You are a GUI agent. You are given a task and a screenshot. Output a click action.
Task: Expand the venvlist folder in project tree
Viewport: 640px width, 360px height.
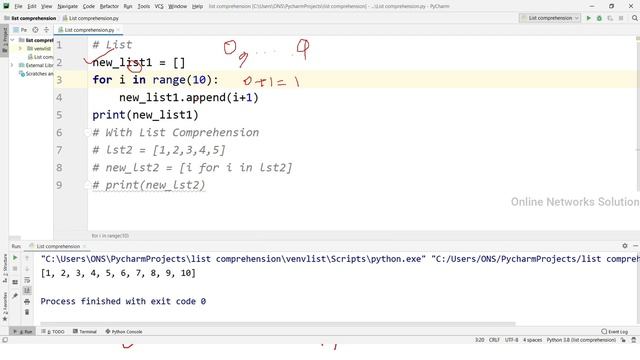coord(20,49)
